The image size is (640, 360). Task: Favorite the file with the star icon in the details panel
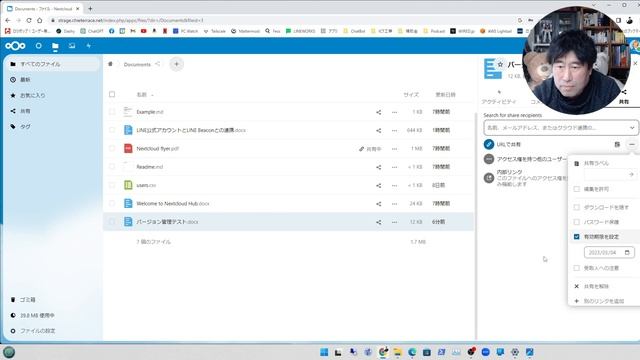(500, 64)
